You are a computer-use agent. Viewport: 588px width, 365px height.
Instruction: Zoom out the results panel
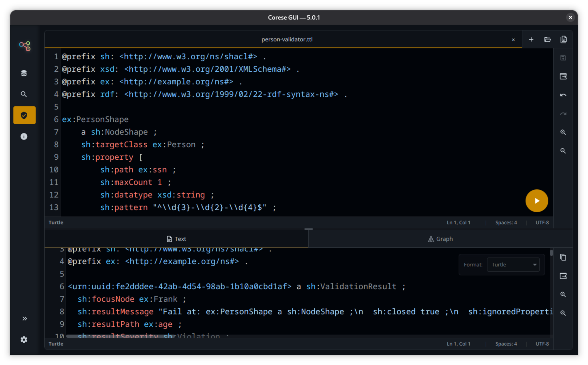(563, 313)
